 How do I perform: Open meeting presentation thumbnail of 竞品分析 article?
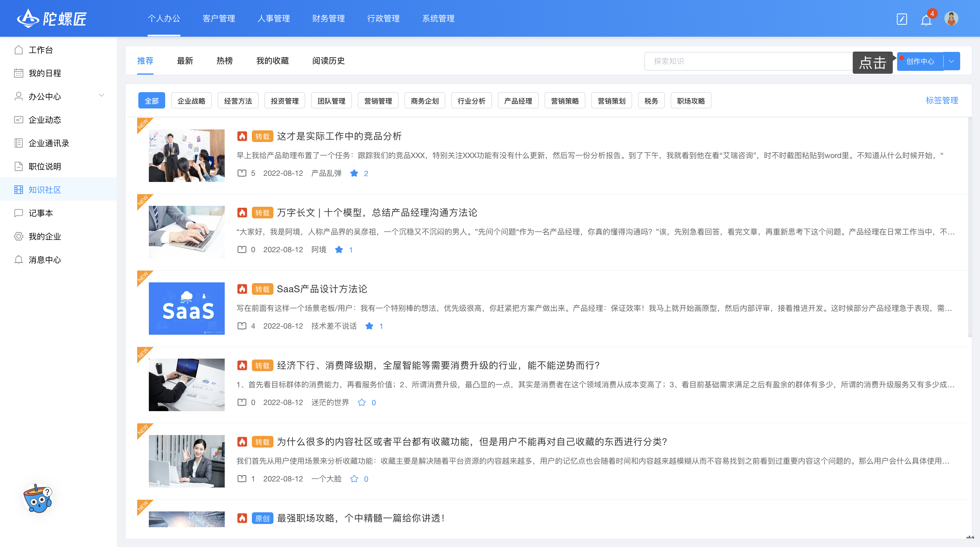(x=186, y=155)
